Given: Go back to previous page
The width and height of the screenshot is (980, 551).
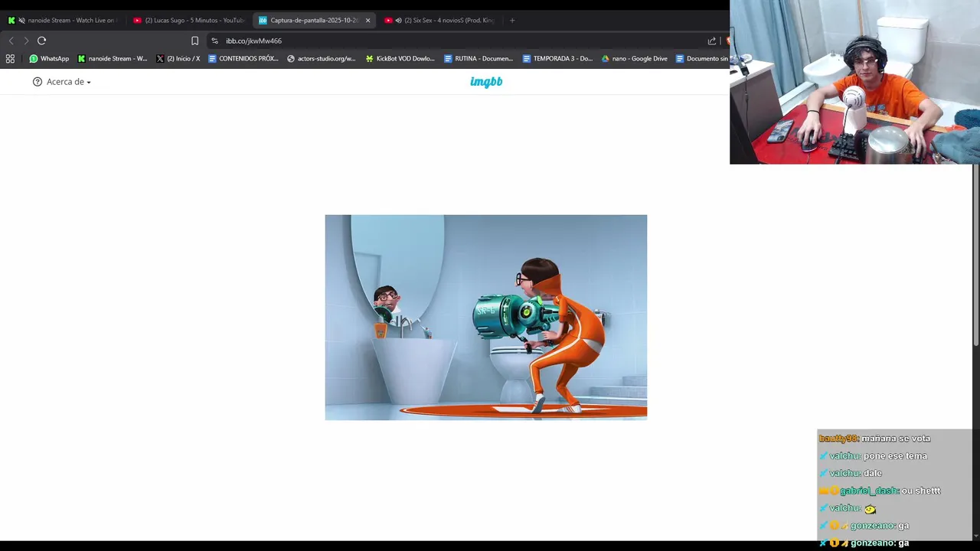Looking at the screenshot, I should [11, 41].
